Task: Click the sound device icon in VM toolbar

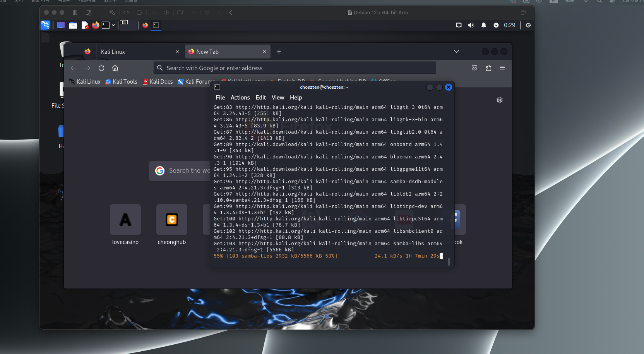Action: click(166, 12)
